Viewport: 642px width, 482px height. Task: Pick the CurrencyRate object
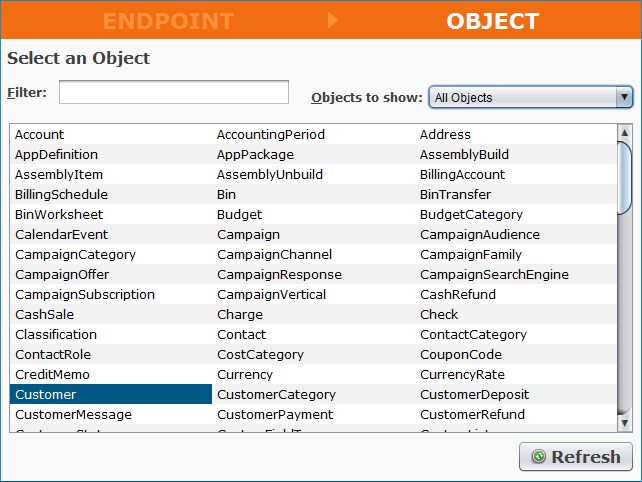(464, 375)
